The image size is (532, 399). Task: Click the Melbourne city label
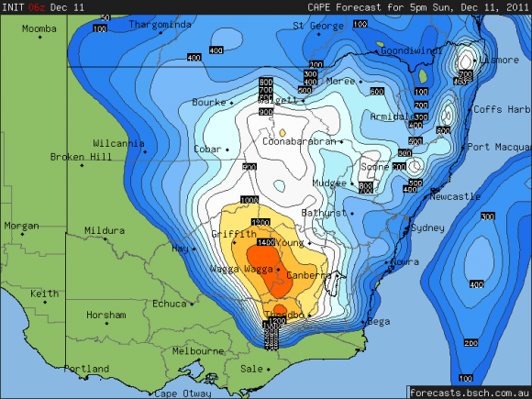(198, 350)
